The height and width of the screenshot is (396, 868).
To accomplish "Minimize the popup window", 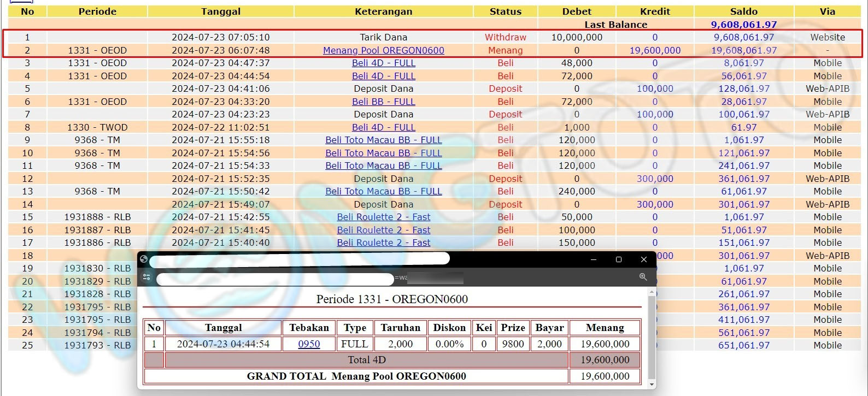I will click(x=594, y=259).
